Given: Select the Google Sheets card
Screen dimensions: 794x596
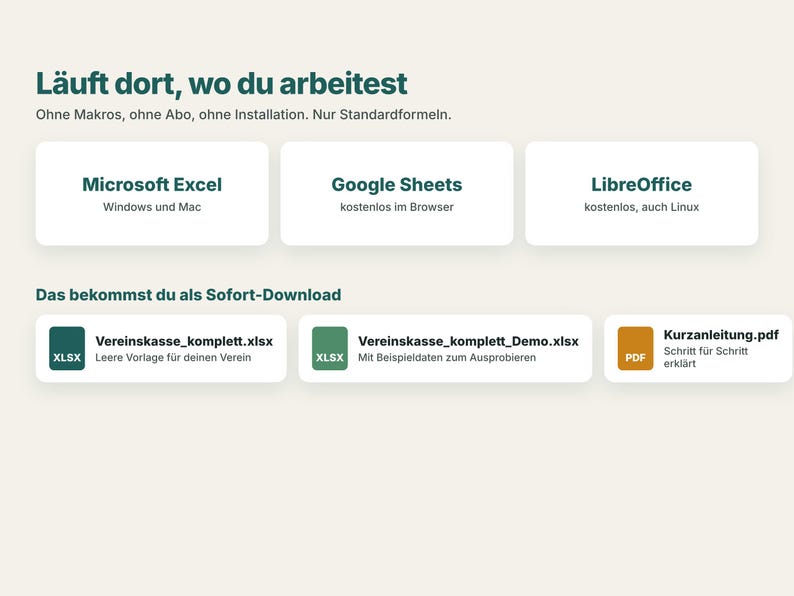Looking at the screenshot, I should [397, 193].
